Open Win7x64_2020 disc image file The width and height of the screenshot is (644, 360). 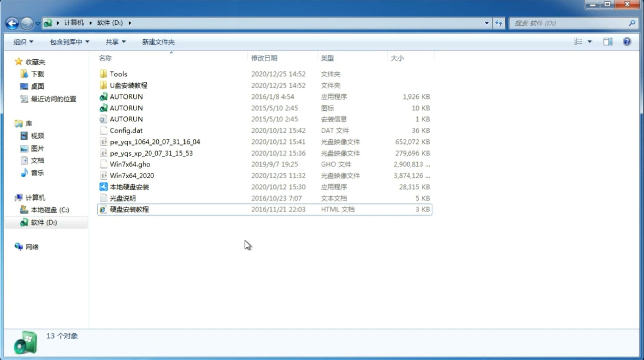point(132,176)
